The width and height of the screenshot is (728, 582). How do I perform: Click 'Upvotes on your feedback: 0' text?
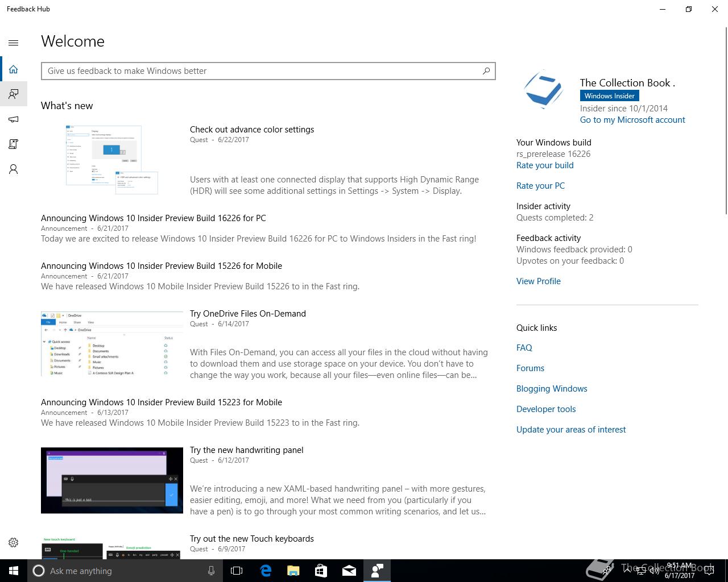click(x=570, y=261)
